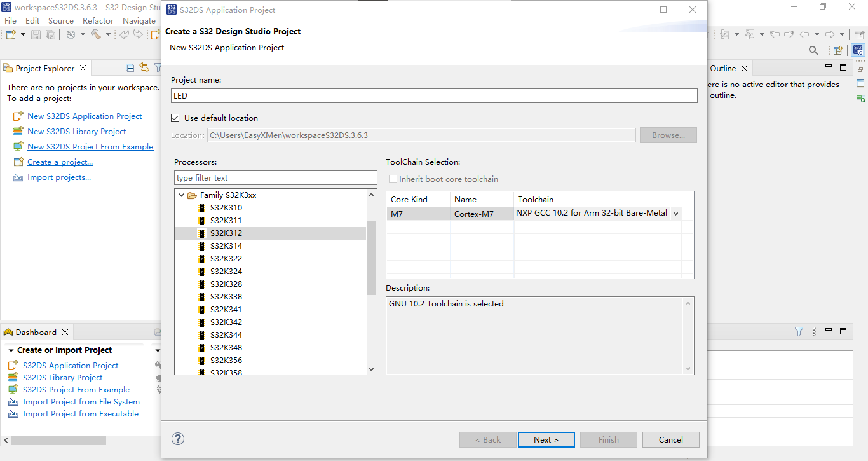Click the processors list scroll up arrow

(x=372, y=195)
